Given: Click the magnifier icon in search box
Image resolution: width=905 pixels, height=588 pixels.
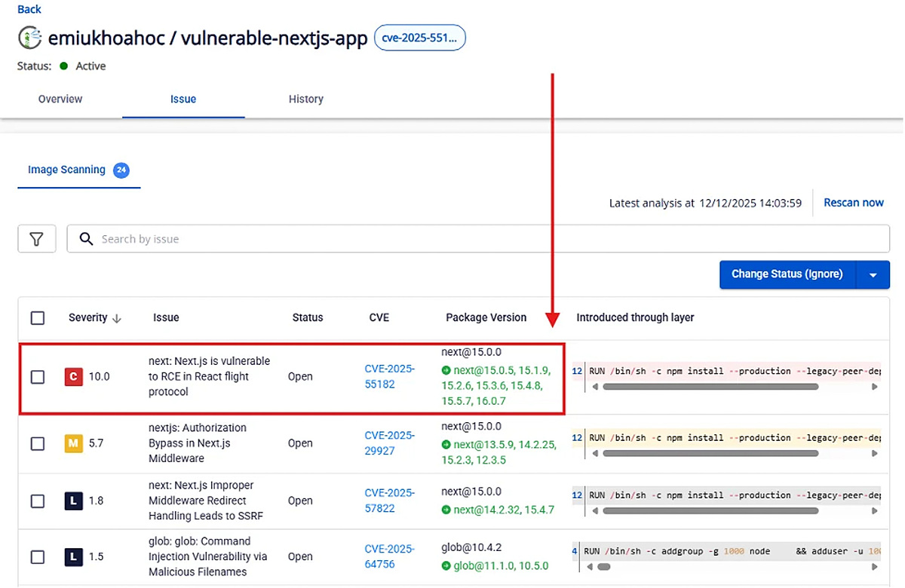Looking at the screenshot, I should pyautogui.click(x=87, y=239).
